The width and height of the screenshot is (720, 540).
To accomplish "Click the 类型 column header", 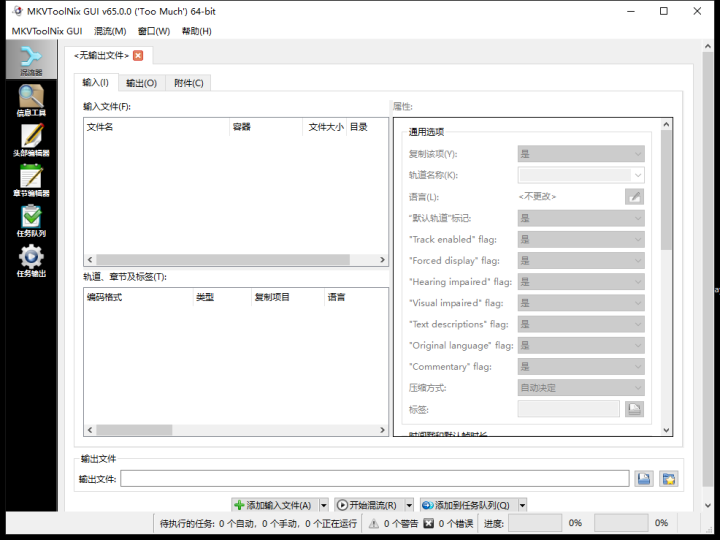I will tap(222, 297).
